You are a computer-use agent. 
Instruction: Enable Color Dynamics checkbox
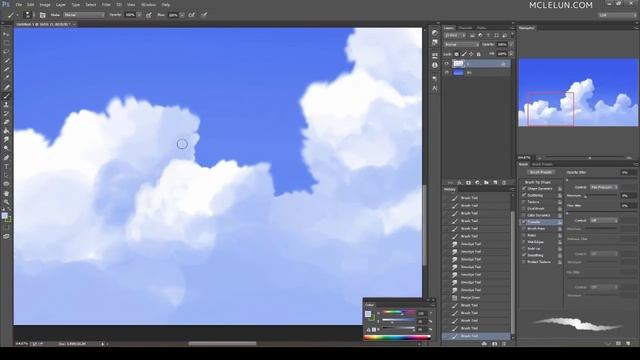524,215
